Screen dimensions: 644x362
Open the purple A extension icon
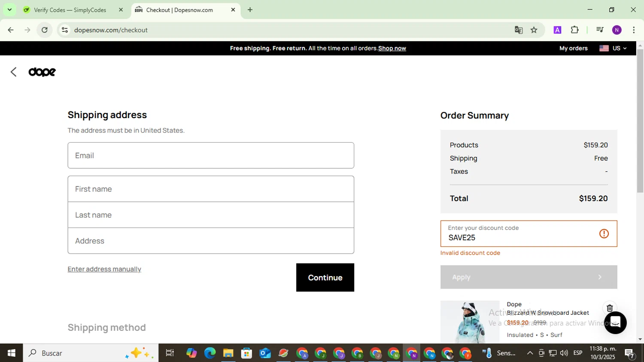pos(557,30)
